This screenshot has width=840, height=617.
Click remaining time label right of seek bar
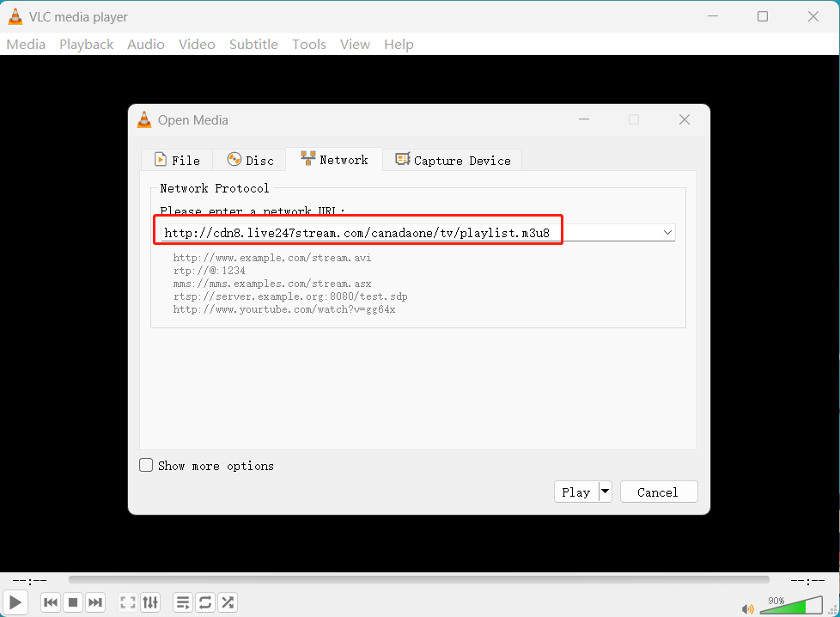pyautogui.click(x=808, y=581)
